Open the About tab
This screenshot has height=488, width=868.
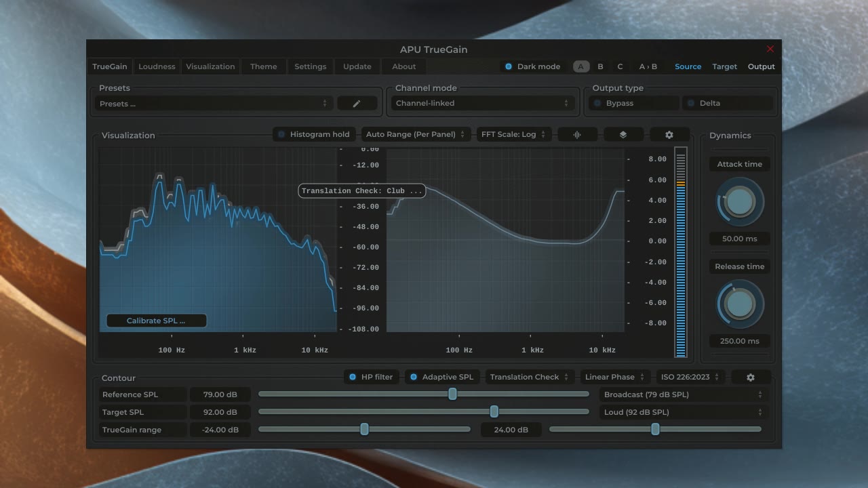pyautogui.click(x=404, y=66)
